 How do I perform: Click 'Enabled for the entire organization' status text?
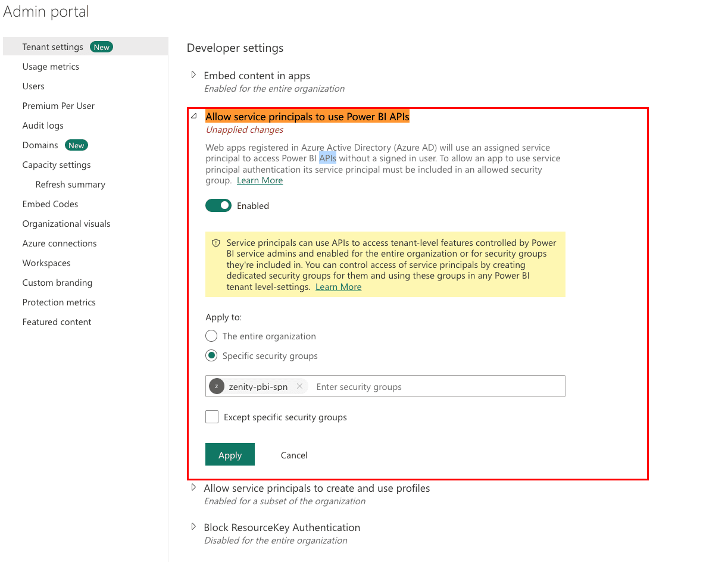(274, 89)
